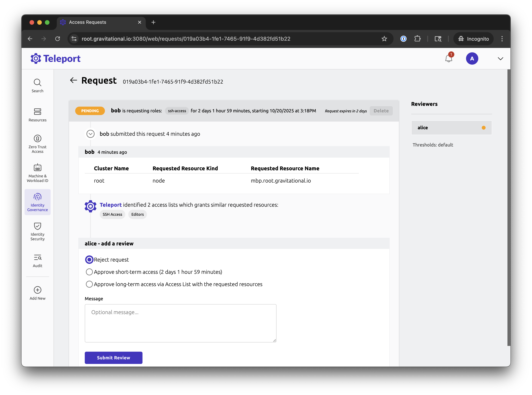Open the SSH Access access list
The height and width of the screenshot is (395, 532).
[112, 215]
